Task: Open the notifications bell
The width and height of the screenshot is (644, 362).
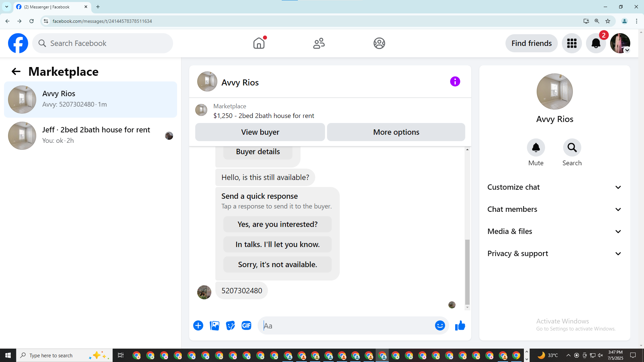Action: click(x=596, y=43)
